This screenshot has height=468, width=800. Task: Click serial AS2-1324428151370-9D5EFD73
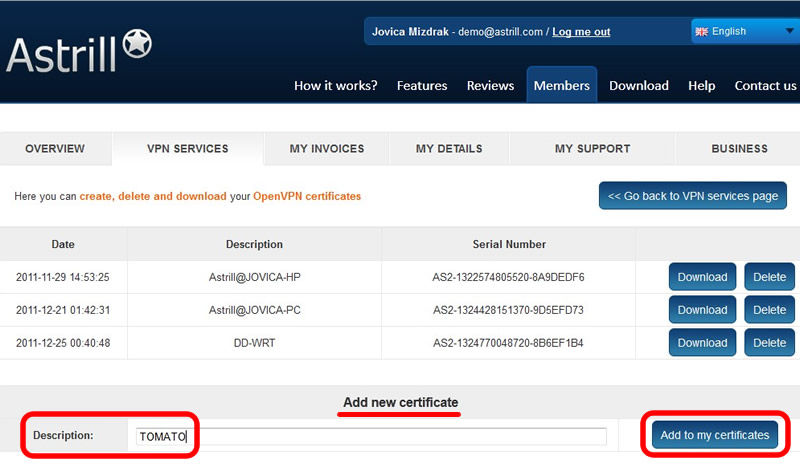[508, 310]
